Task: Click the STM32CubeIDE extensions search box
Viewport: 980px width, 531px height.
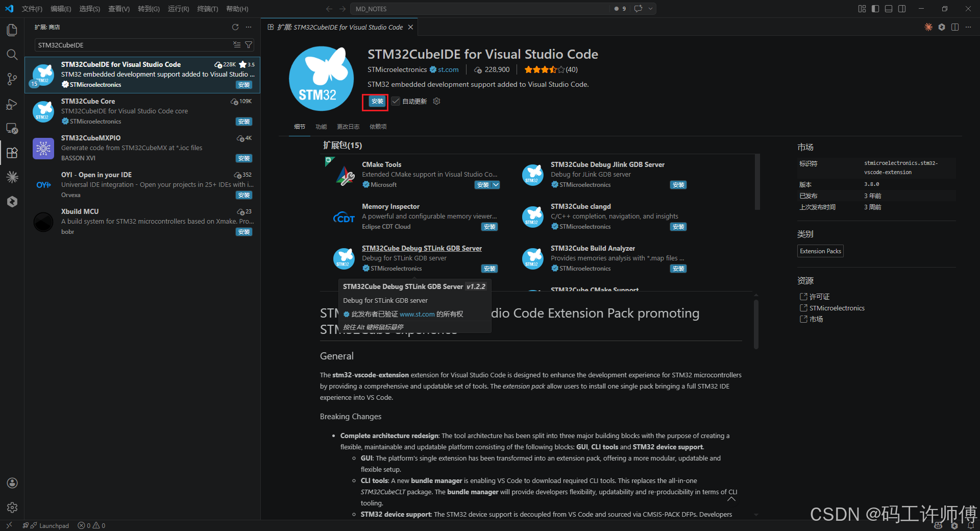Action: 133,45
